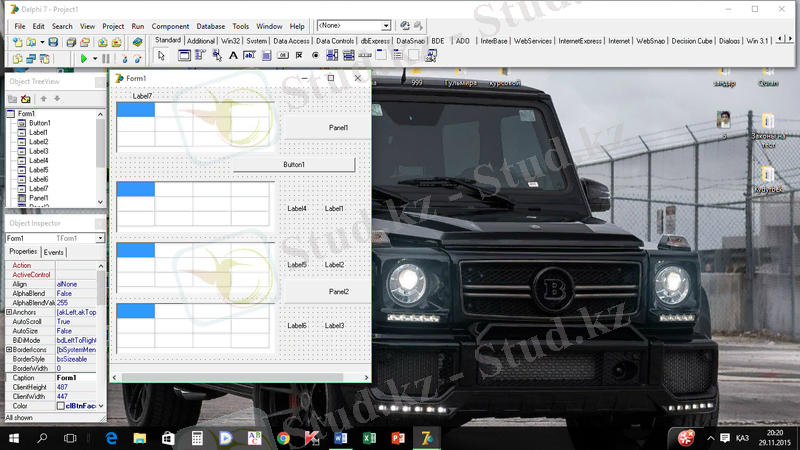This screenshot has height=450, width=800.
Task: Click the Save toolbar icon
Action: [53, 42]
